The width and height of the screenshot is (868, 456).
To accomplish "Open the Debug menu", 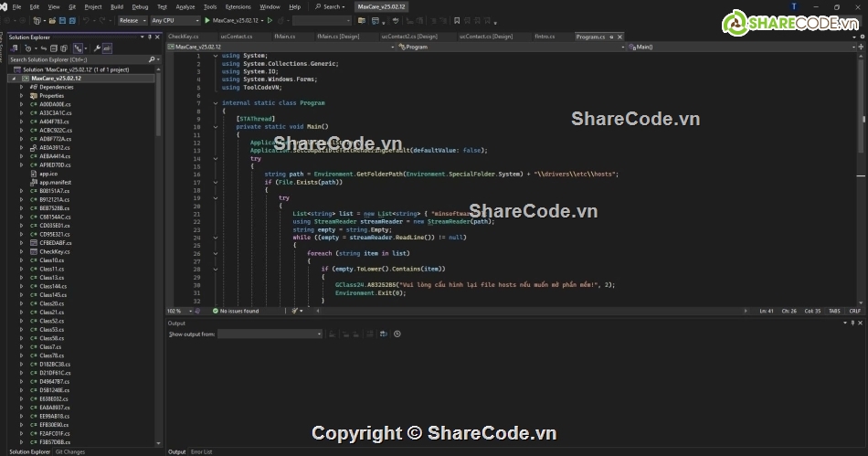I will click(140, 6).
